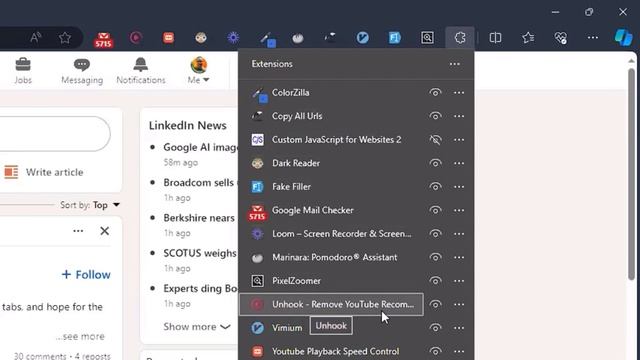
Task: Toggle Copy All Urls toolbar visibility eye
Action: 435,116
